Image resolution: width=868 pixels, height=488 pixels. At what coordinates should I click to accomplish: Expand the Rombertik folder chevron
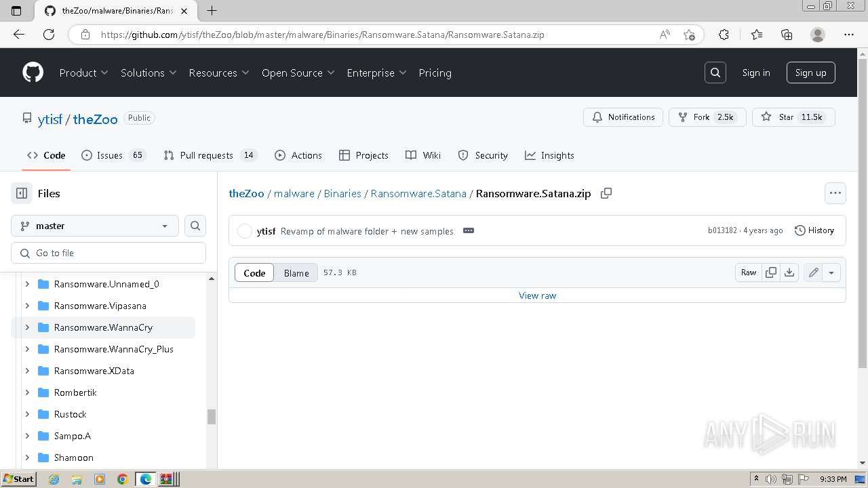click(27, 392)
